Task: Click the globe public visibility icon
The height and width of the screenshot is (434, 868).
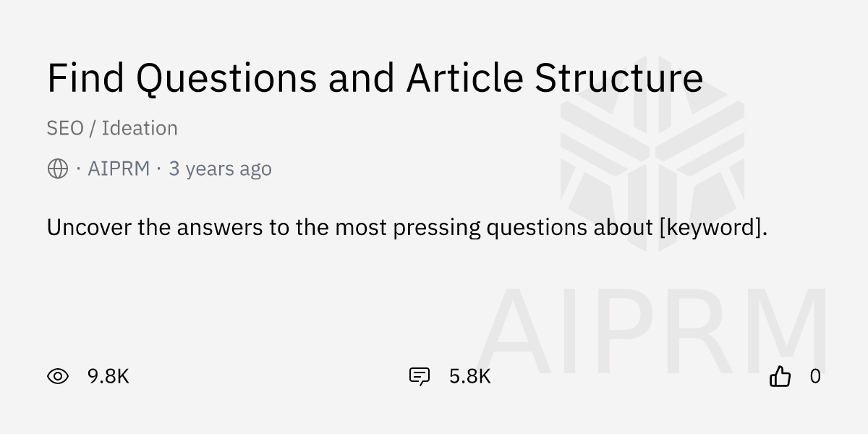Action: coord(58,169)
